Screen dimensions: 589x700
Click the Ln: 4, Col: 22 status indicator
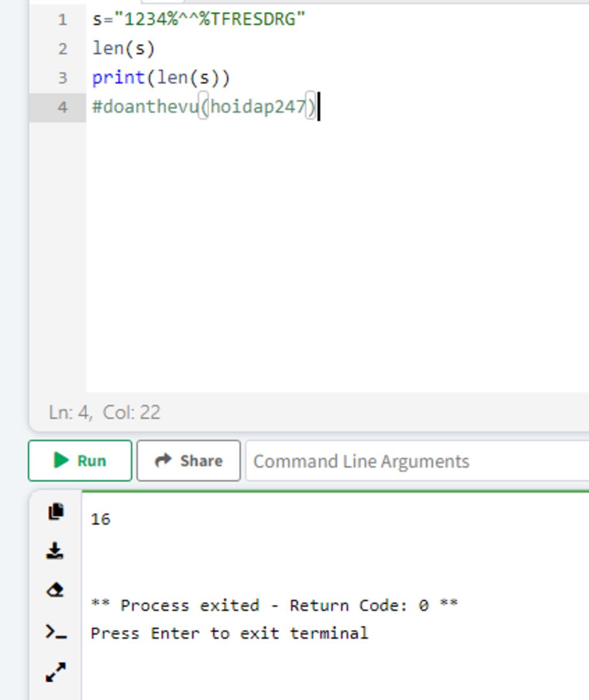[105, 412]
